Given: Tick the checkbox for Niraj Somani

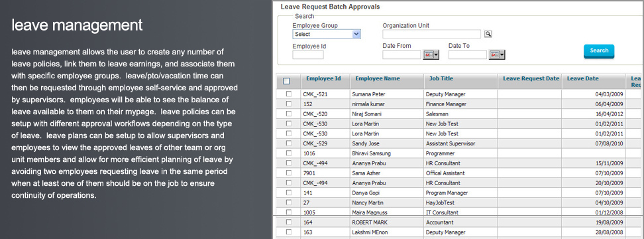Looking at the screenshot, I should point(289,114).
